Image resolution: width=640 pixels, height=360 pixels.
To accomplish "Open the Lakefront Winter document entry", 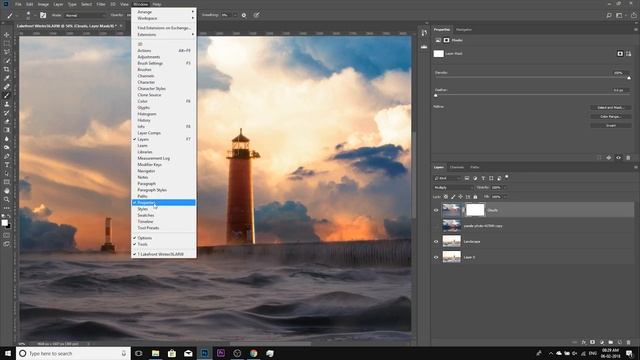I will [164, 254].
